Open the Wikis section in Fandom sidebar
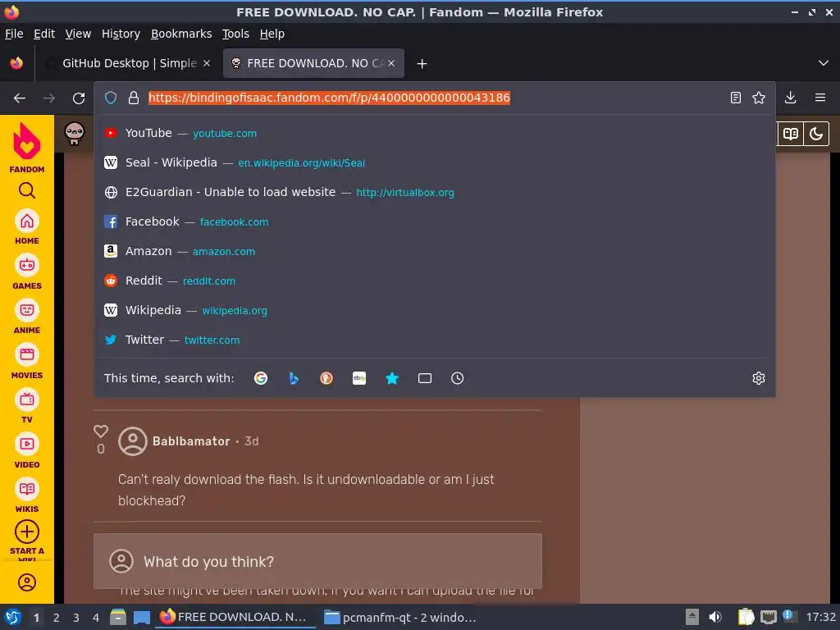 [27, 496]
